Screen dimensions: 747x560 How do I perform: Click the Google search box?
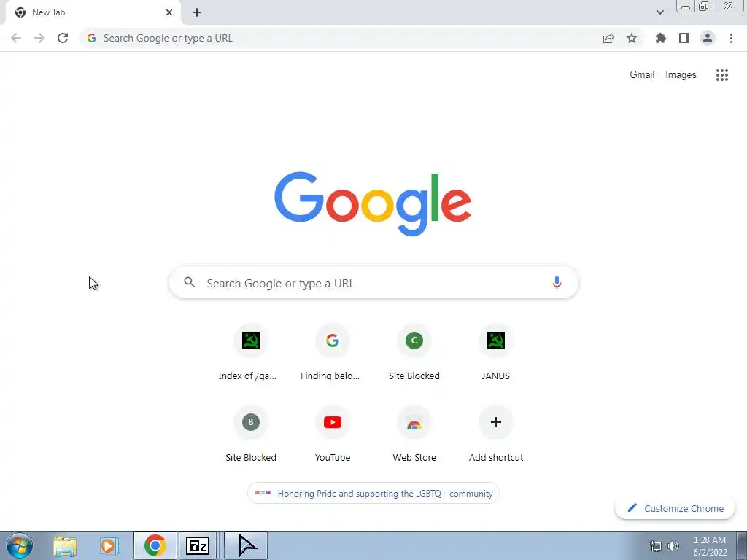[x=373, y=283]
